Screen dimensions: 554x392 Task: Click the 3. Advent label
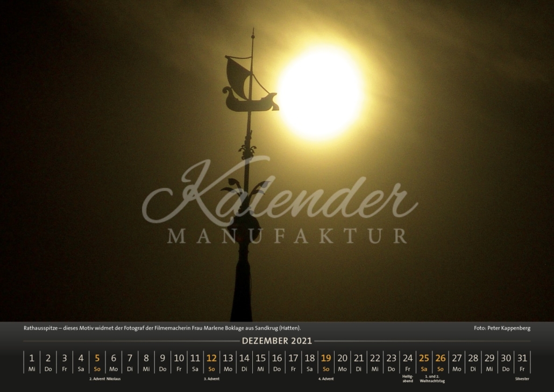coord(211,379)
